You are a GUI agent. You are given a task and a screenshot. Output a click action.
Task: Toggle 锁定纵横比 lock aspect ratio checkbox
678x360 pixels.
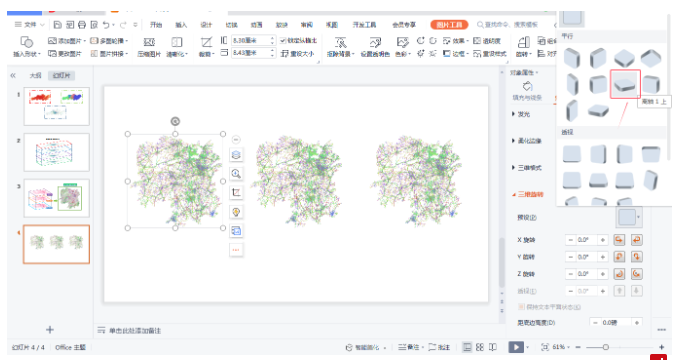[283, 41]
